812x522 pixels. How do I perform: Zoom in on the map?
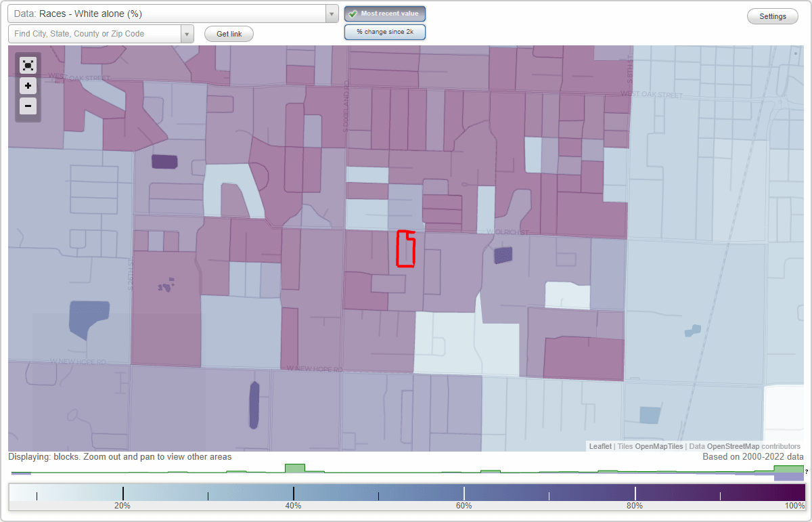(x=28, y=86)
